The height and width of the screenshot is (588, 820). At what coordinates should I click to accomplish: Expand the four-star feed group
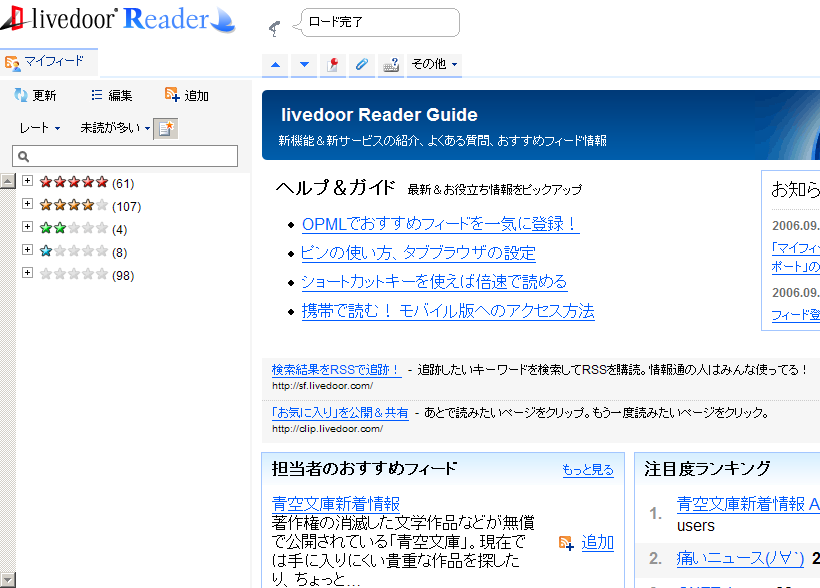[27, 205]
